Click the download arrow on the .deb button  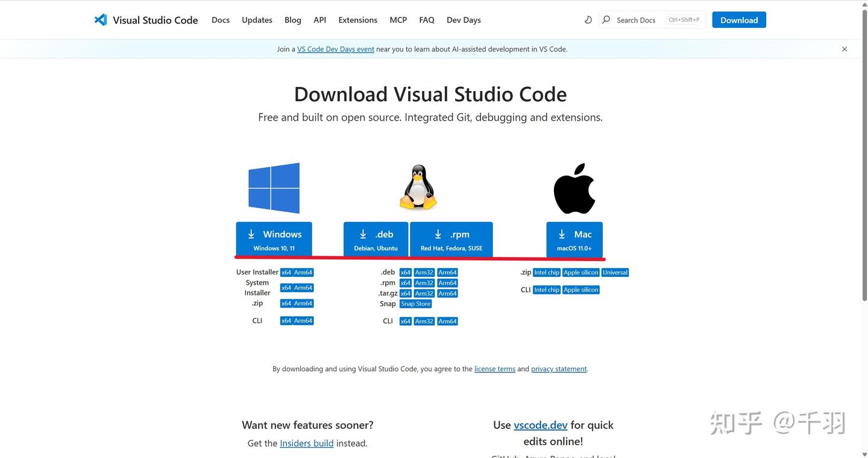click(363, 234)
